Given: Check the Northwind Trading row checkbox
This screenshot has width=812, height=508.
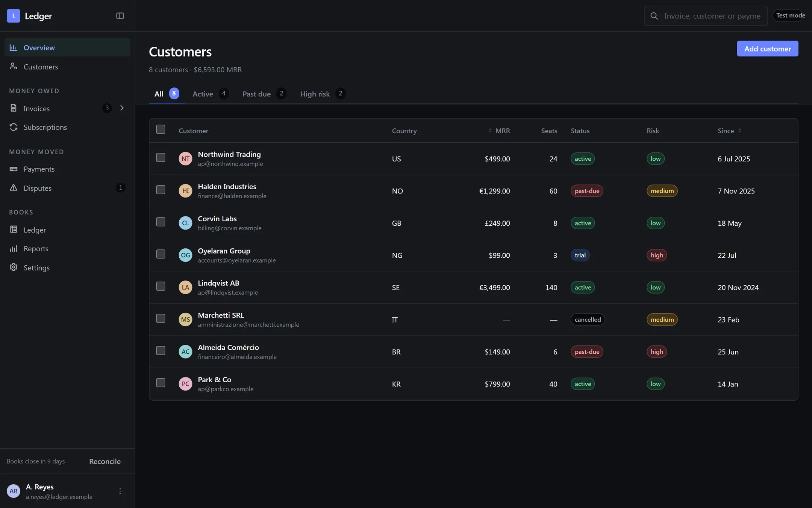Looking at the screenshot, I should [161, 158].
